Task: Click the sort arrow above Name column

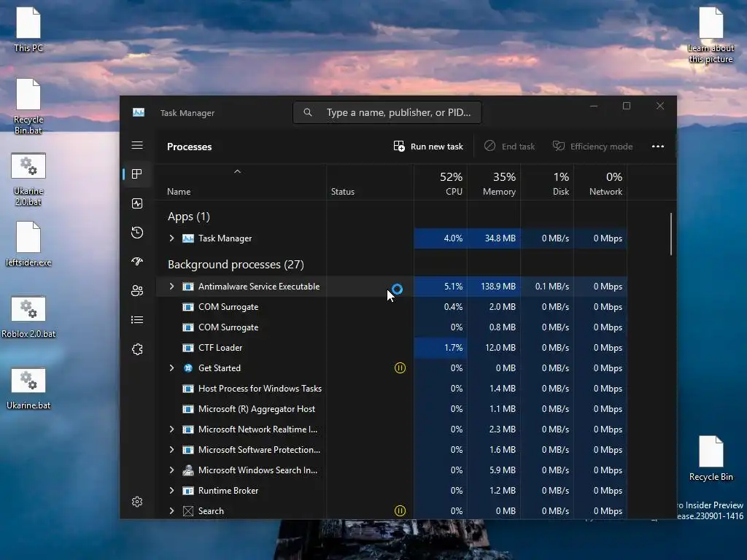Action: [237, 171]
